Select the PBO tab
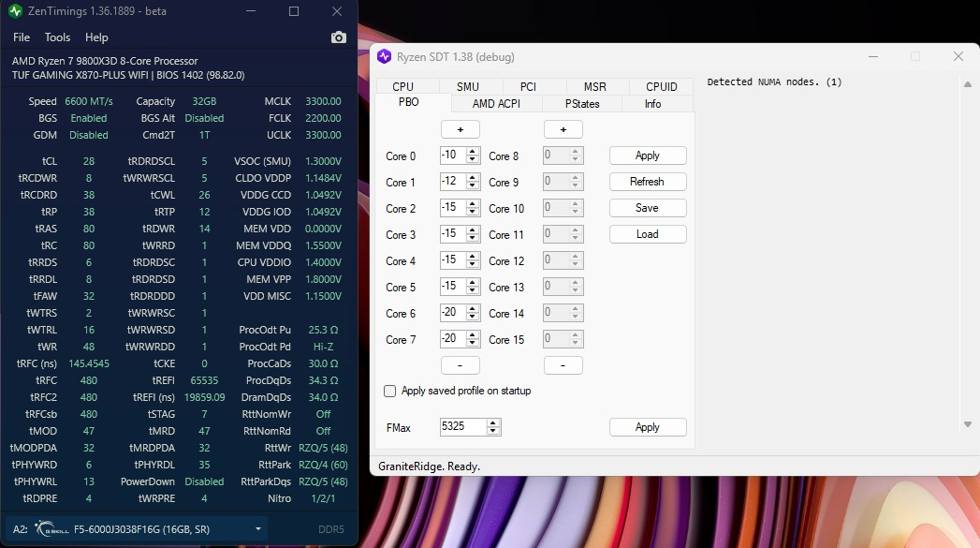This screenshot has width=980, height=548. pos(409,103)
